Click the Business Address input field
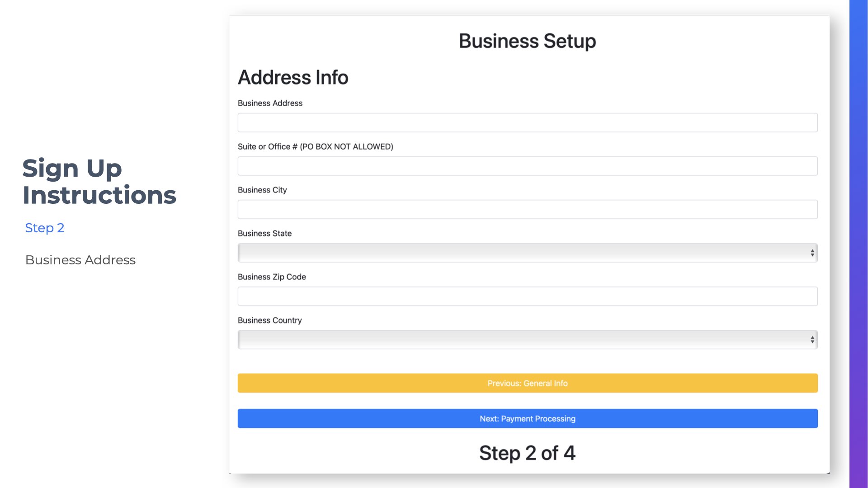This screenshot has width=868, height=488. click(x=527, y=122)
